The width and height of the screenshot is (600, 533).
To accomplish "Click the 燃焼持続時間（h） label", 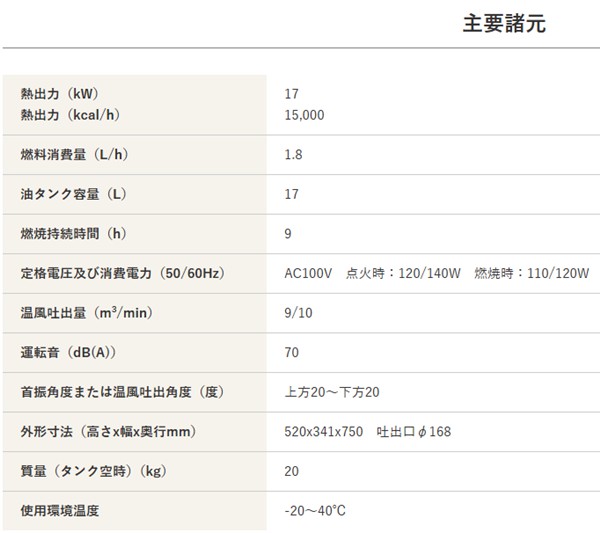I will click(x=73, y=234).
